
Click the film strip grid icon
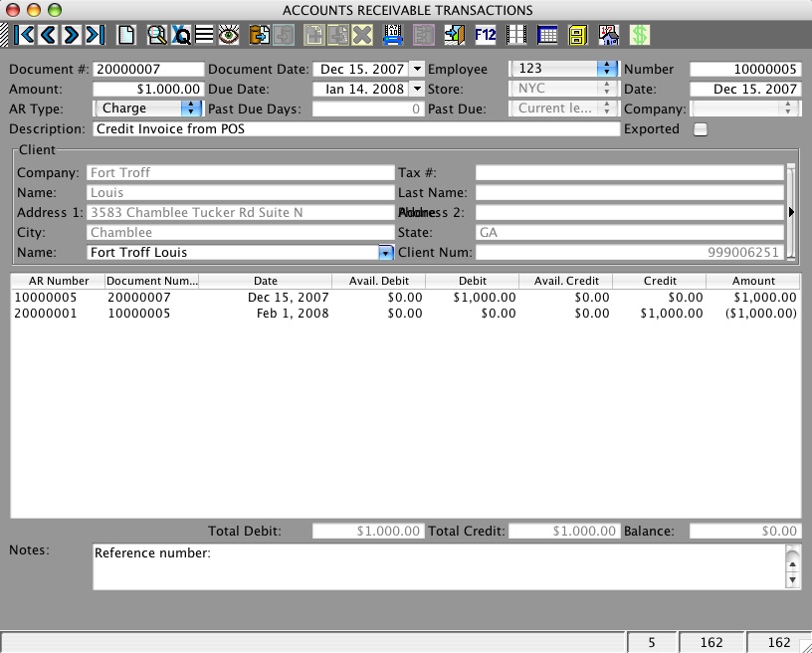click(516, 35)
